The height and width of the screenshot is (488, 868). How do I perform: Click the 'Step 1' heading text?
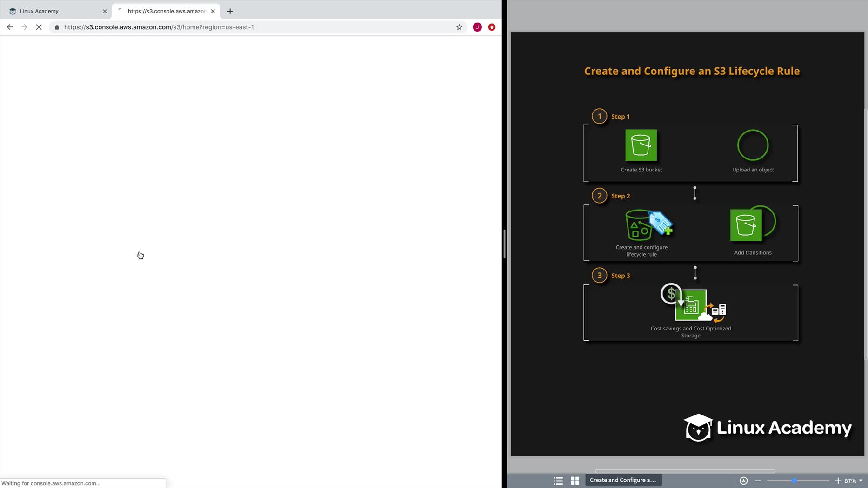[621, 117]
